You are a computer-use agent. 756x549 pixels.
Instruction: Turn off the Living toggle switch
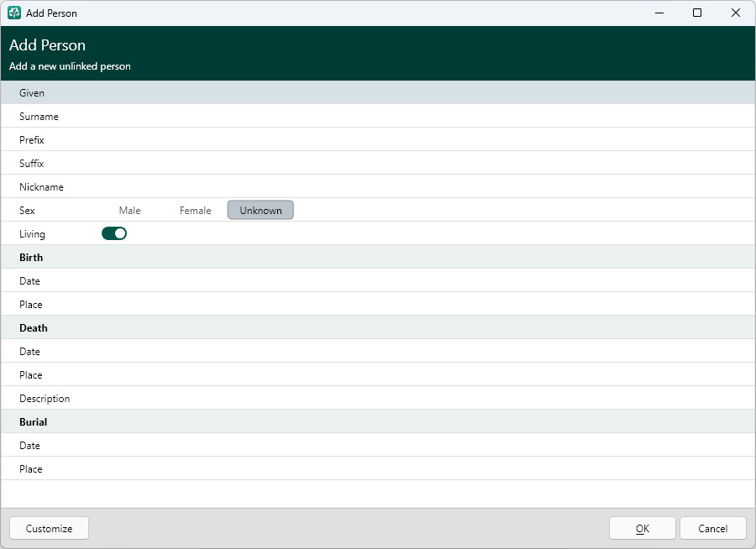pos(114,233)
